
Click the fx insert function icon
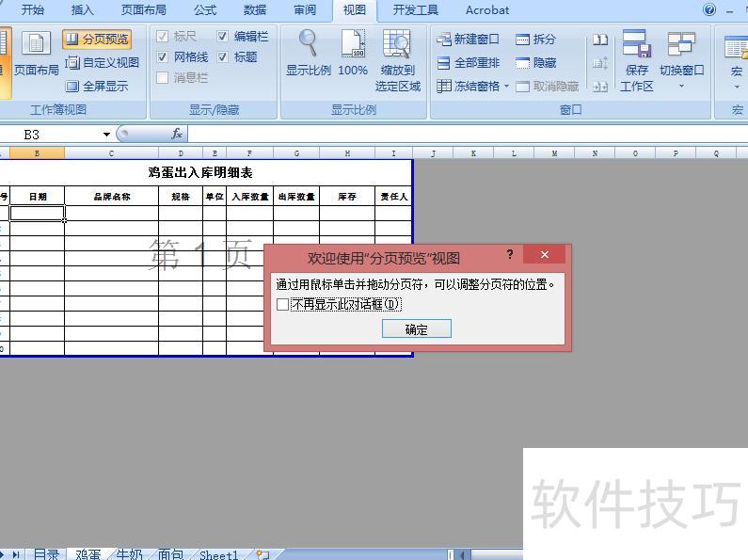pos(177,134)
